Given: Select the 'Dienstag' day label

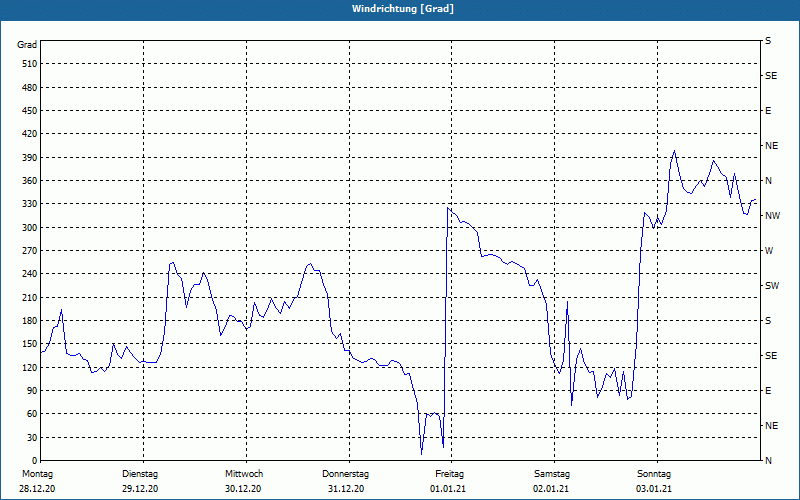Looking at the screenshot, I should 140,474.
